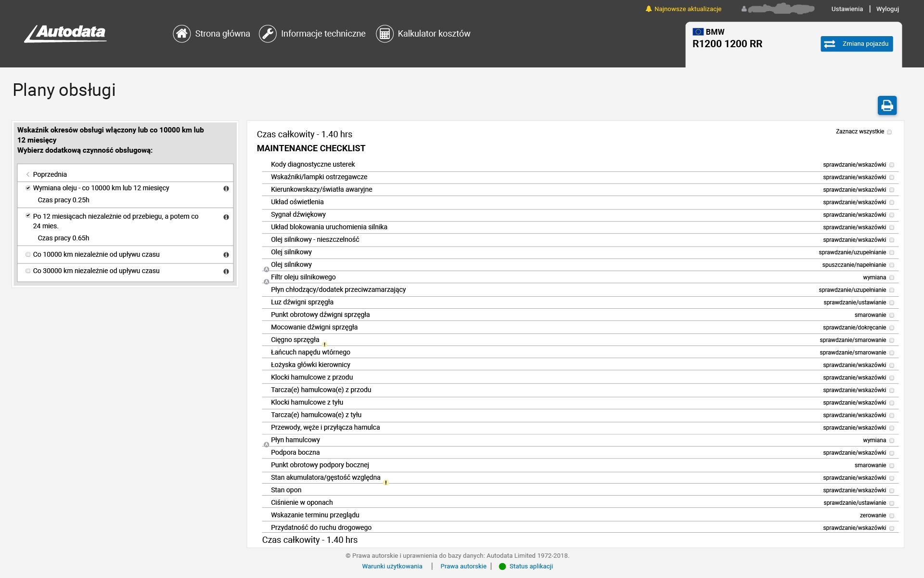Check Olej silnikowy sprawdzanie/uzupełnianie box
The image size is (924, 578).
(892, 252)
